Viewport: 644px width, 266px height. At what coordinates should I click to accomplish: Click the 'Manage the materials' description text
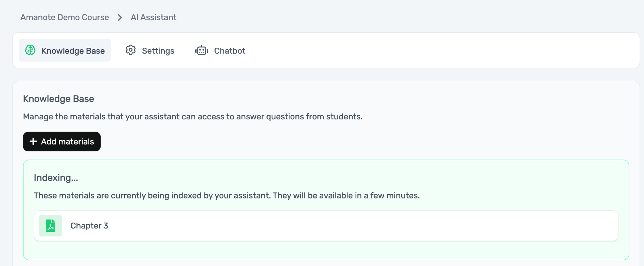[192, 117]
